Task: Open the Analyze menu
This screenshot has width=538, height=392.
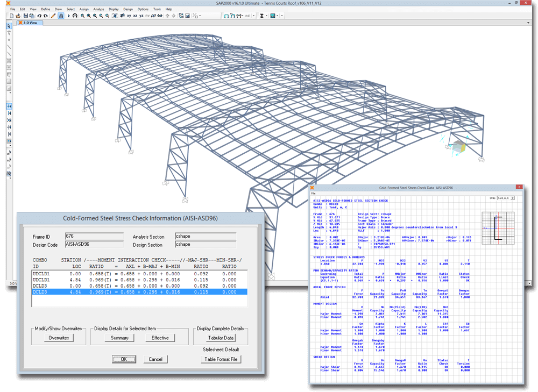Action: (99, 9)
